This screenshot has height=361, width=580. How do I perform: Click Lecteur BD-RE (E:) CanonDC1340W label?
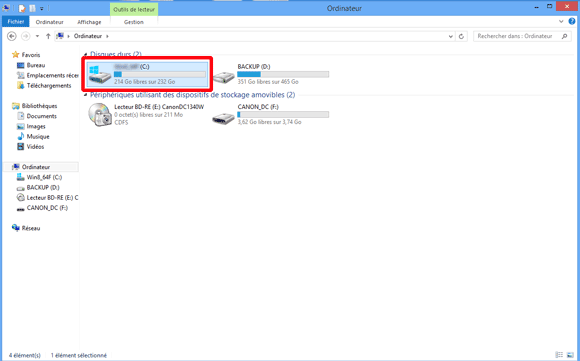pos(159,107)
